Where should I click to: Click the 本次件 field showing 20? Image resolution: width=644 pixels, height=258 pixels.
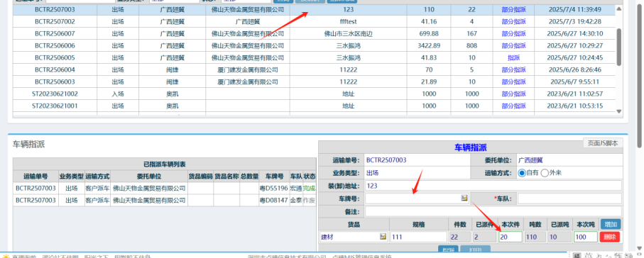[x=511, y=237]
